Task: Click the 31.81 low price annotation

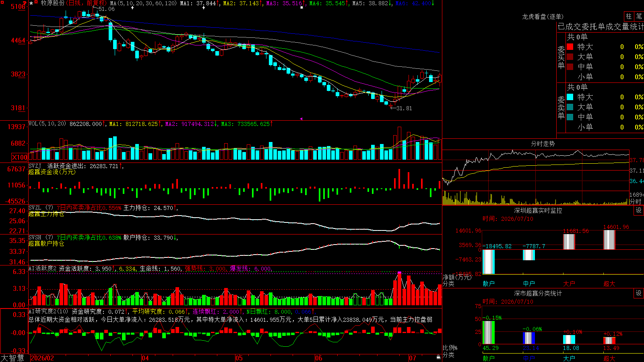Action: [404, 108]
